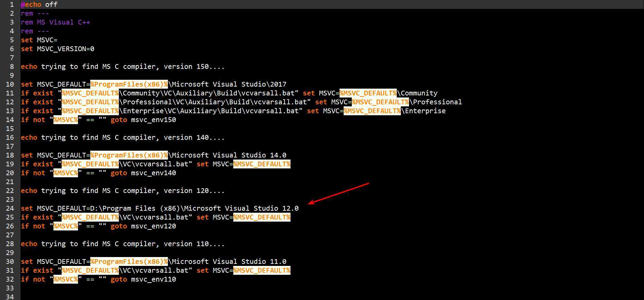Click echo line mentioning version 110
This screenshot has width=644, height=300.
pos(123,244)
